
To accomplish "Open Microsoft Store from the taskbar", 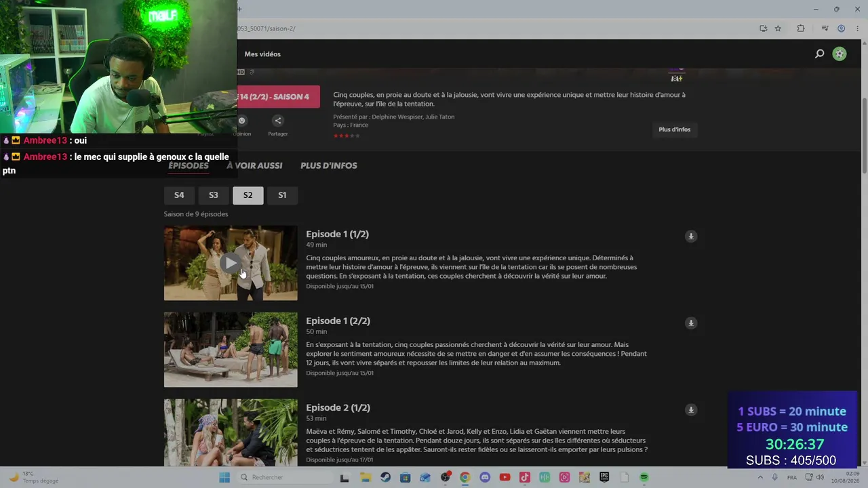I will 405,477.
